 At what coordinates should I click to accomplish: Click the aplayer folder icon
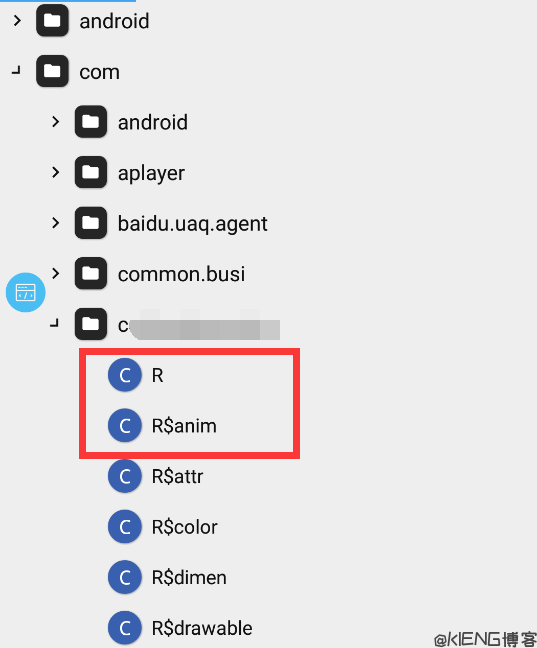[x=91, y=172]
